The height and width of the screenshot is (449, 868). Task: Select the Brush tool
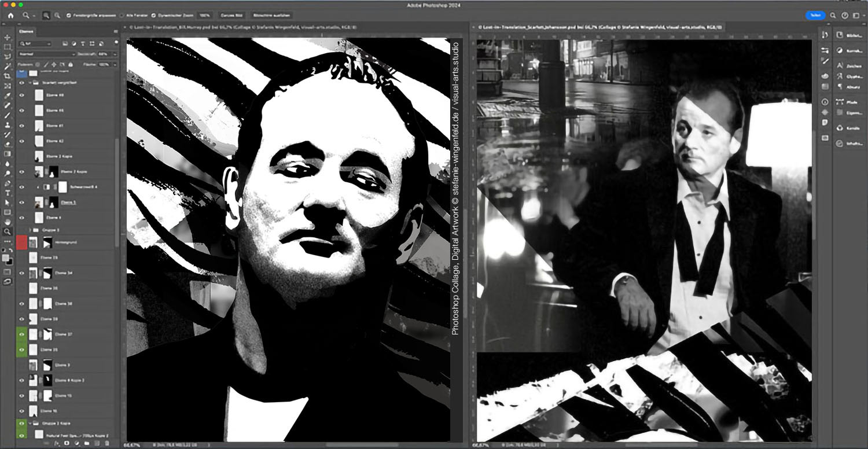[x=8, y=115]
